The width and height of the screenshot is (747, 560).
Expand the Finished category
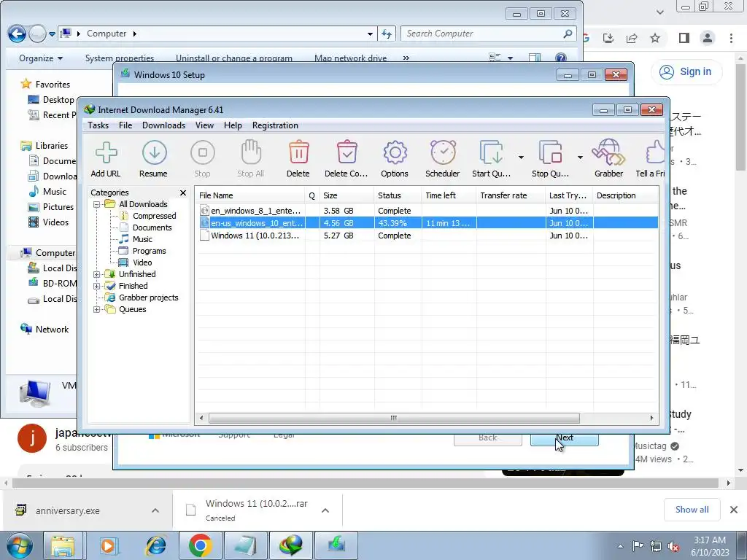coord(97,286)
